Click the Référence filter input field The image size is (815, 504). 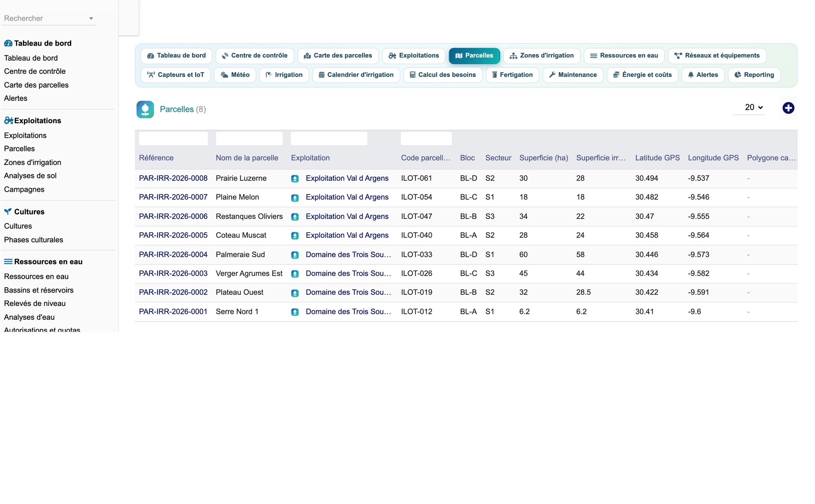click(173, 139)
